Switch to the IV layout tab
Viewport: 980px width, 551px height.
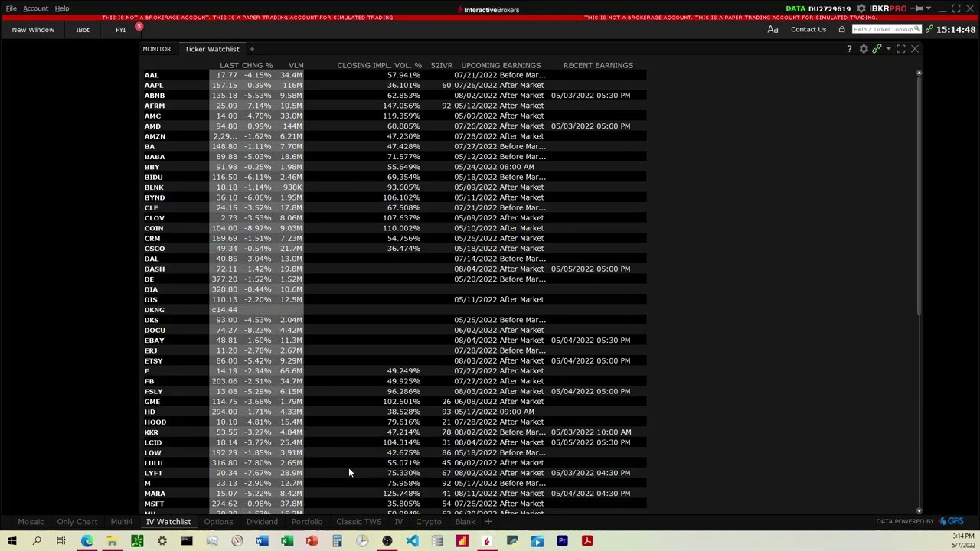(x=398, y=522)
